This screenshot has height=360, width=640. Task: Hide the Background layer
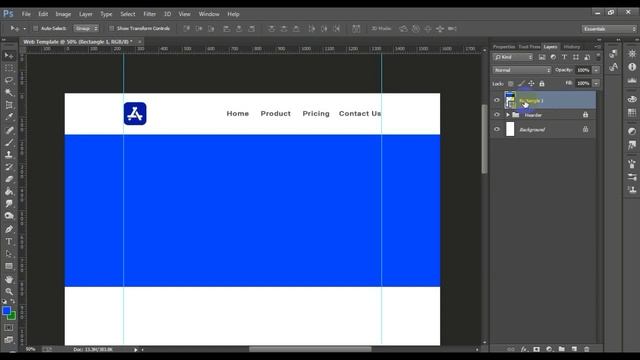497,129
